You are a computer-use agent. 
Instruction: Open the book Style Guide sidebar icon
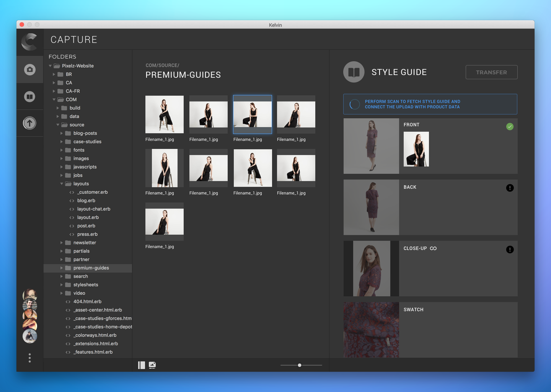30,96
